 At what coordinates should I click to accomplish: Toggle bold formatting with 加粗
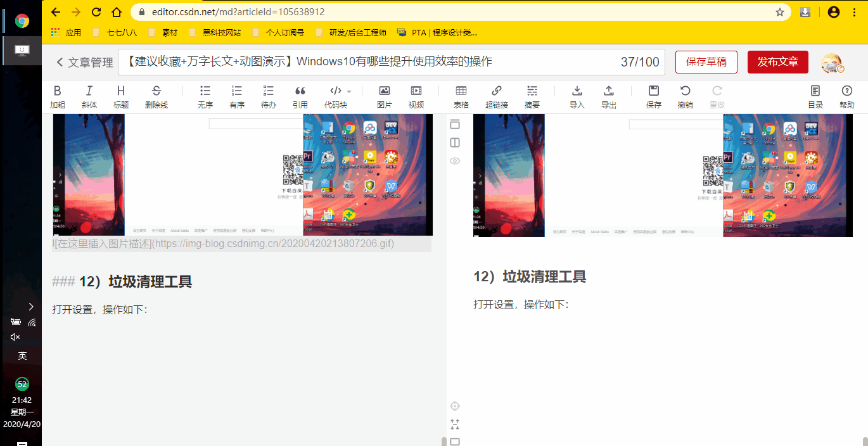57,96
